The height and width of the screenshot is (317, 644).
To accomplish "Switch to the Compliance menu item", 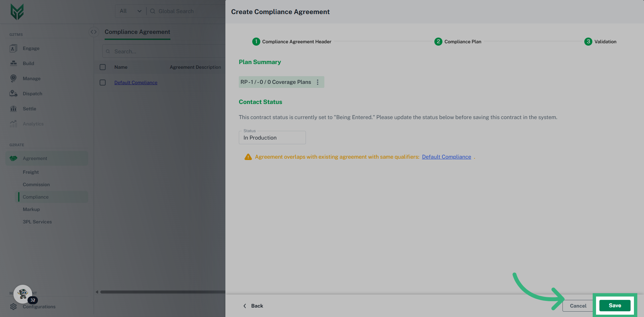I will [x=36, y=197].
